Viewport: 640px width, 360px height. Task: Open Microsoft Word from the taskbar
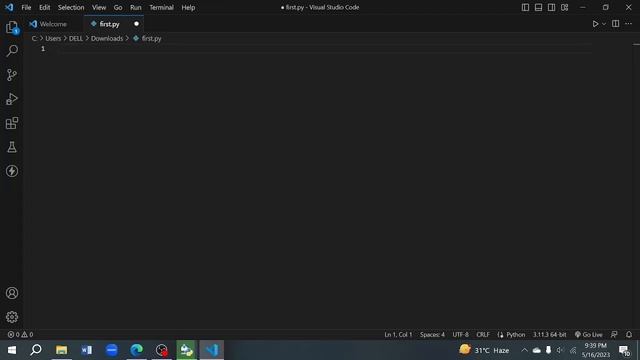point(87,350)
